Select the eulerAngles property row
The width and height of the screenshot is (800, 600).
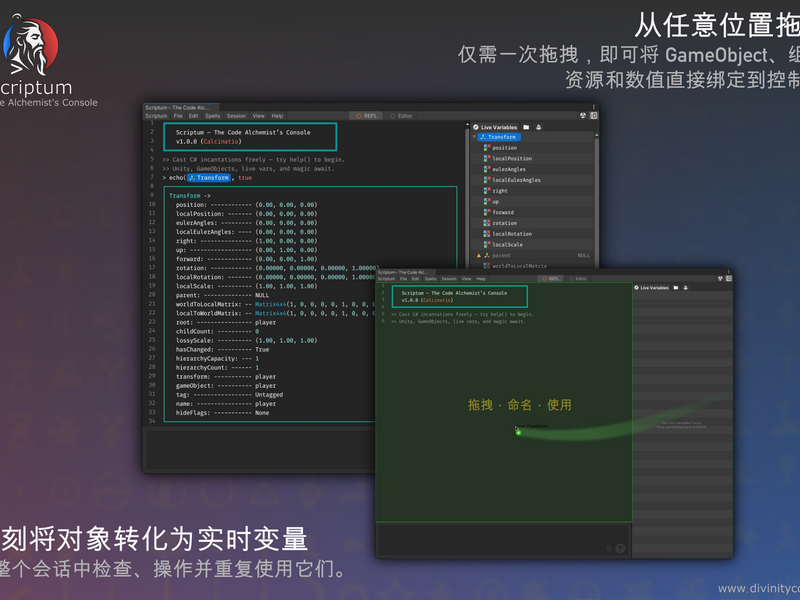coord(532,169)
